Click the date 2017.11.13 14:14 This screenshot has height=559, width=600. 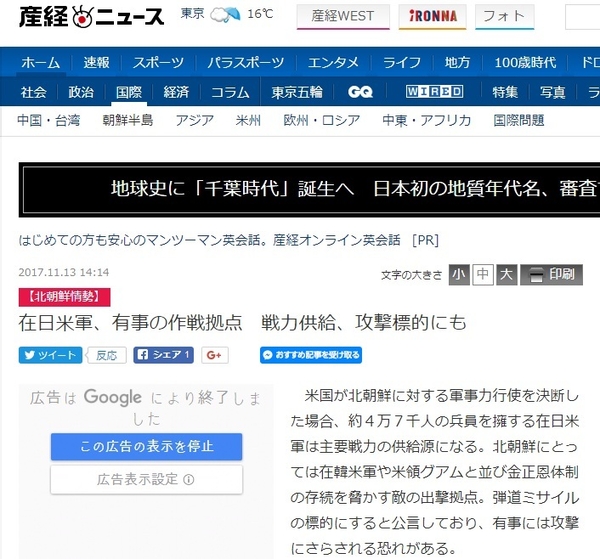coord(64,272)
